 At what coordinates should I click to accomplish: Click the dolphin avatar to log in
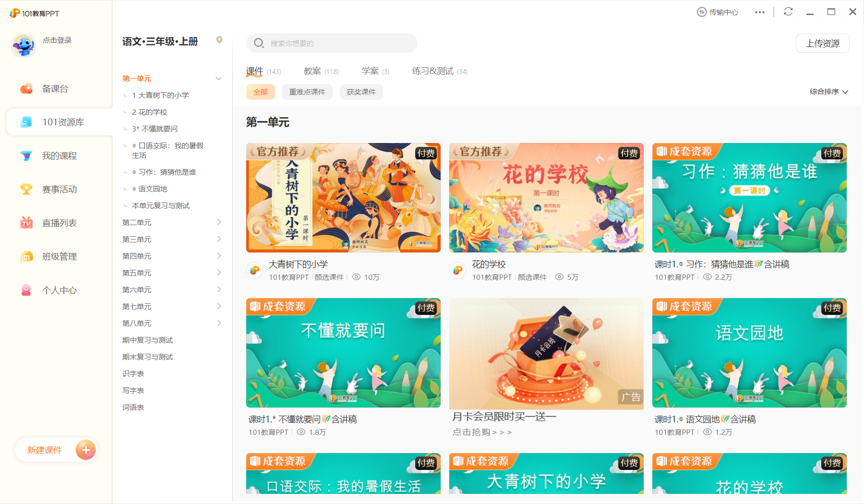[x=24, y=46]
